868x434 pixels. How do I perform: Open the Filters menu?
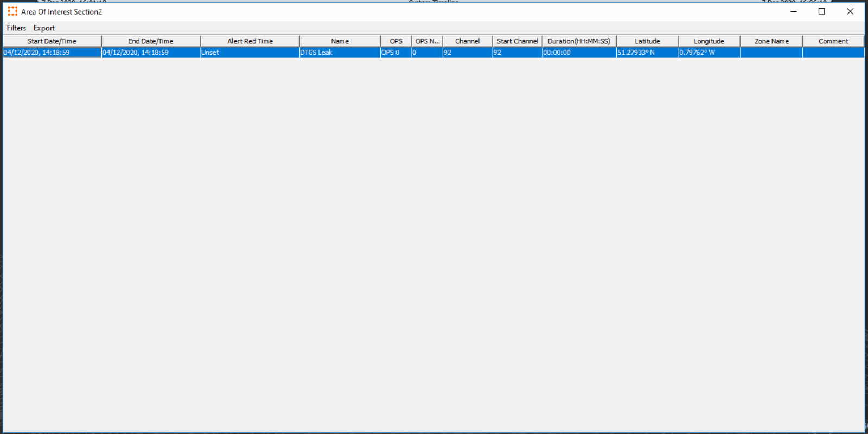[x=16, y=28]
